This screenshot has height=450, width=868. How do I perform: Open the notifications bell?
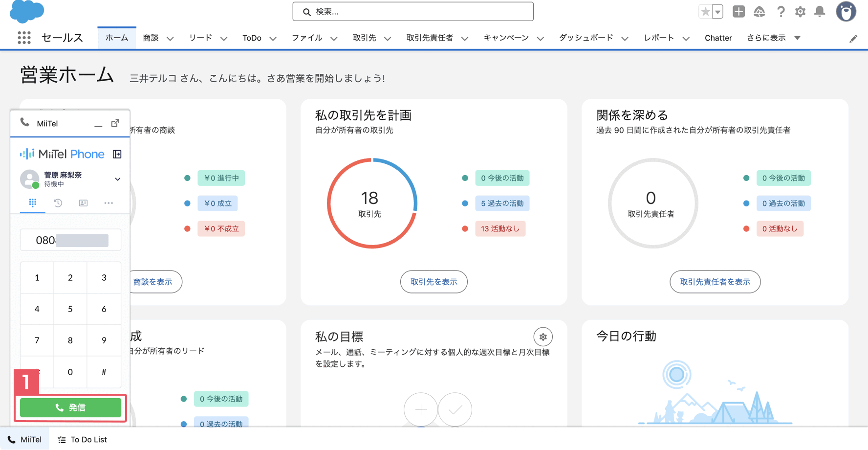click(x=820, y=11)
